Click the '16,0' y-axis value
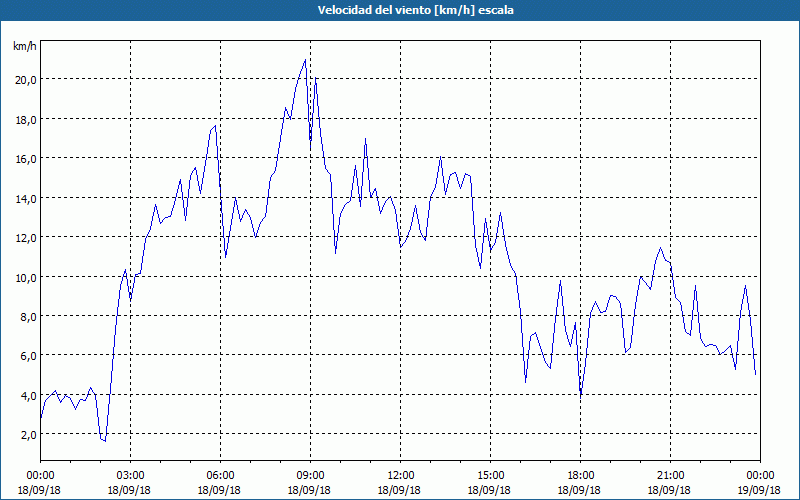800x500 pixels. [27, 159]
